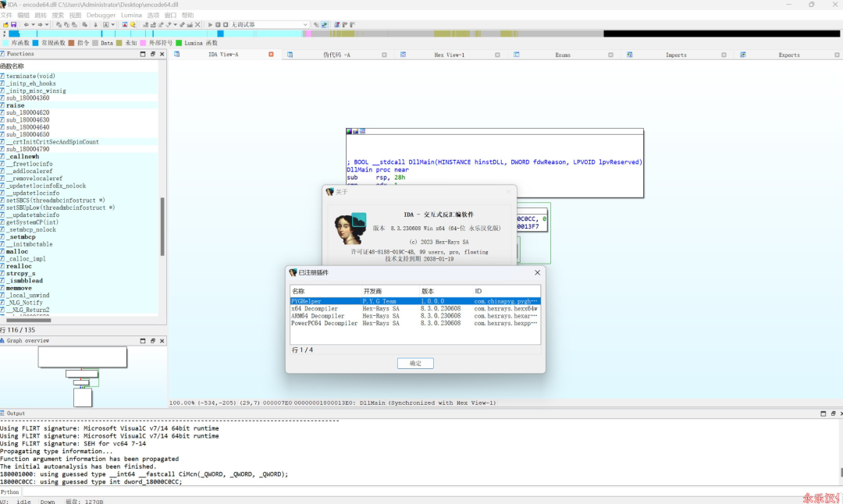Open dropdown next to the 'A' search icon
The image size is (843, 504).
113,25
